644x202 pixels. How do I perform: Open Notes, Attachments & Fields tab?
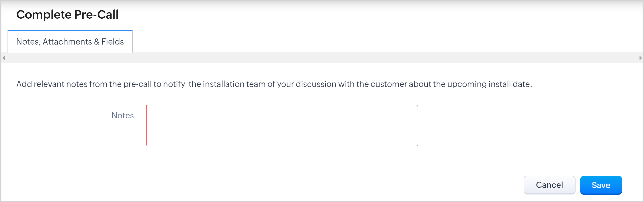70,41
